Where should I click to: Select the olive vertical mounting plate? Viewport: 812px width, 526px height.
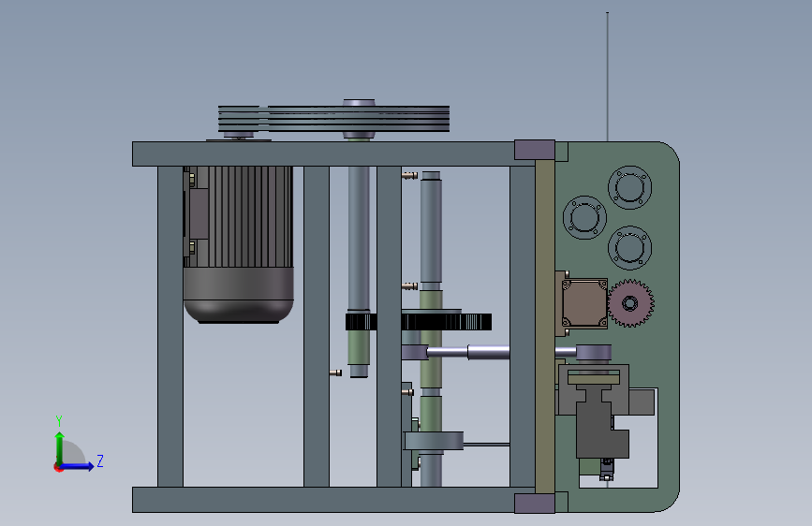(545, 326)
